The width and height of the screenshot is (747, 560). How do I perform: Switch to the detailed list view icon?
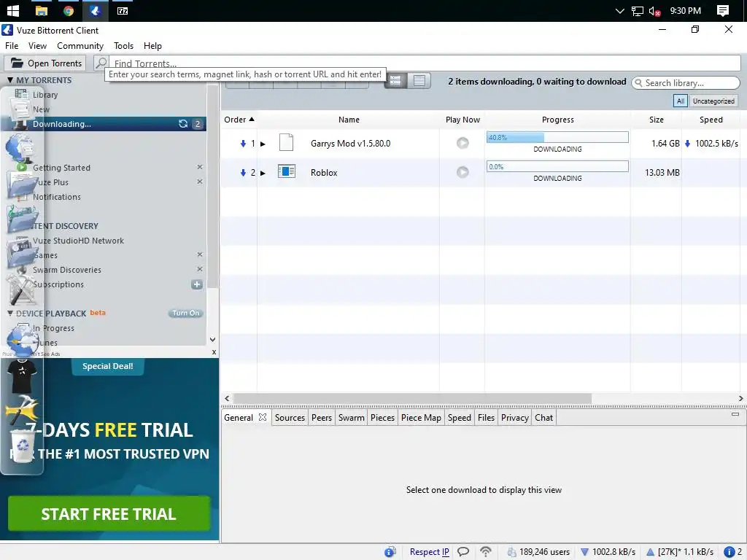(x=395, y=80)
